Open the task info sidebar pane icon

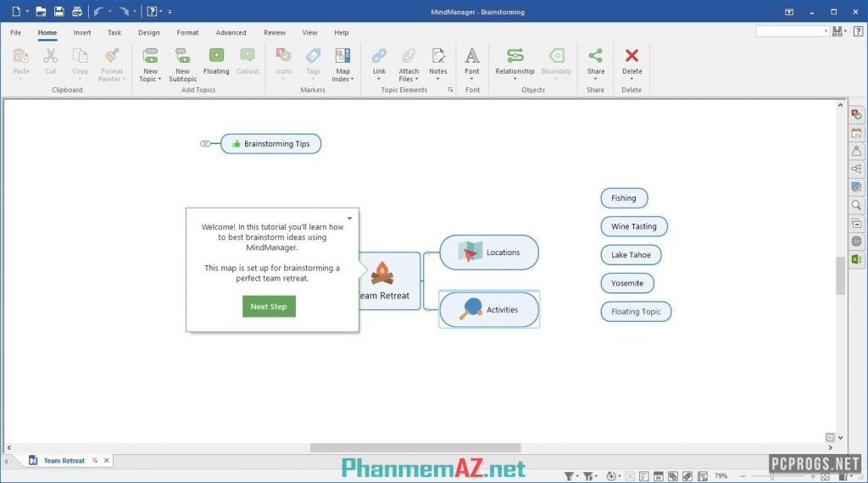click(x=856, y=114)
